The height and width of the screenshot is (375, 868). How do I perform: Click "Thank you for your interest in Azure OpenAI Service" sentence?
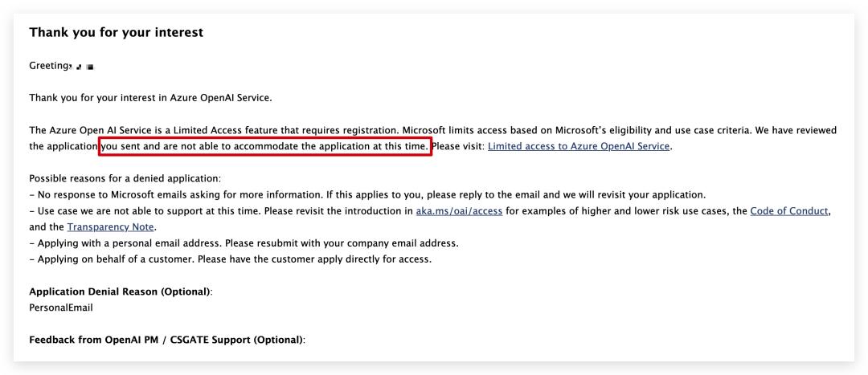150,98
